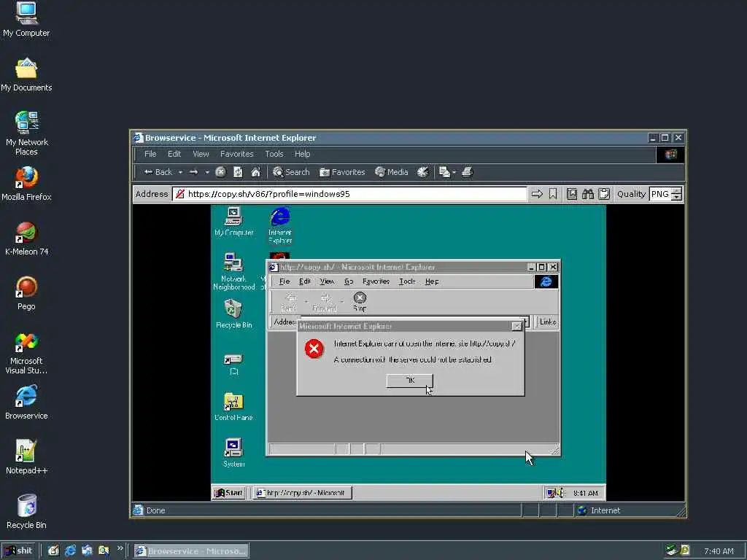
Task: Click OK in the Internet Explorer error dialog
Action: pyautogui.click(x=410, y=381)
